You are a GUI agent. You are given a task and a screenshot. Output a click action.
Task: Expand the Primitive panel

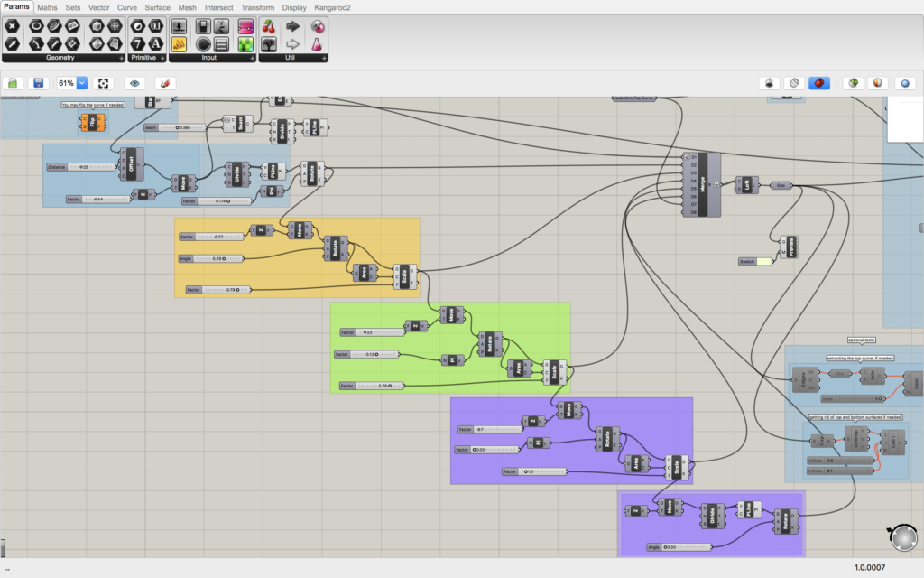coord(162,58)
